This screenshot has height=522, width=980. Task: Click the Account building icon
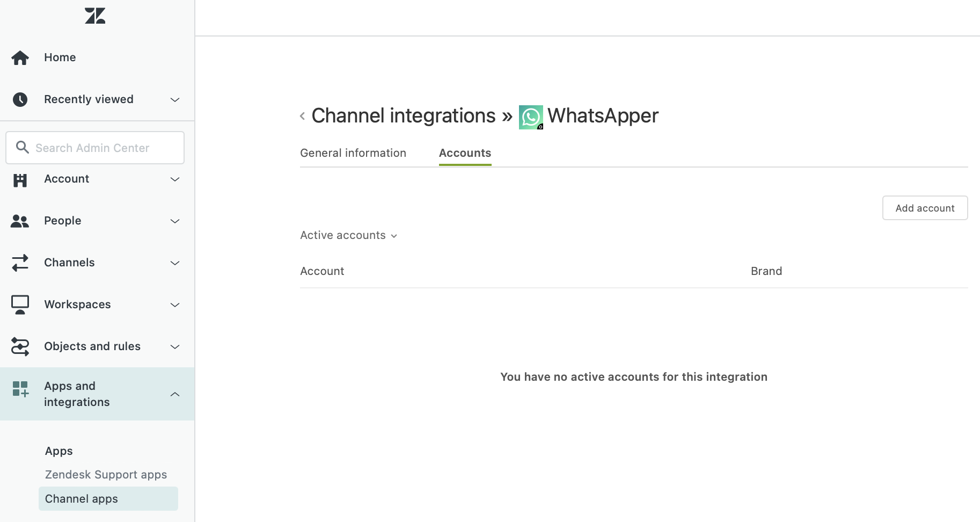coord(20,180)
